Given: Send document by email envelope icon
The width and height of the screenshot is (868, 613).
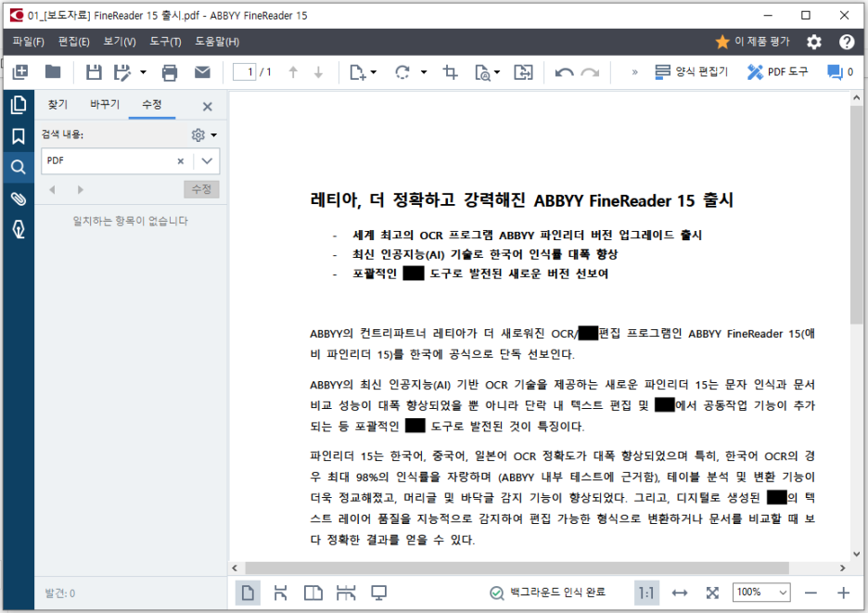Looking at the screenshot, I should [202, 72].
